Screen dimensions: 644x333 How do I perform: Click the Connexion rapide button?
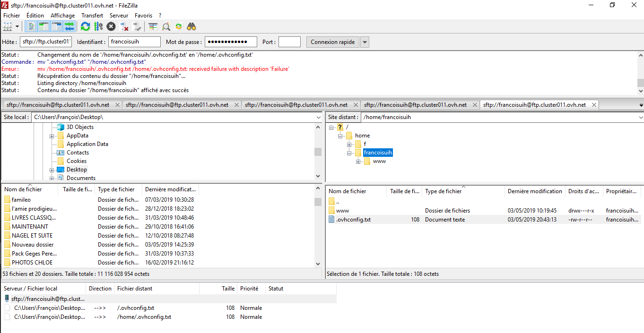(332, 42)
